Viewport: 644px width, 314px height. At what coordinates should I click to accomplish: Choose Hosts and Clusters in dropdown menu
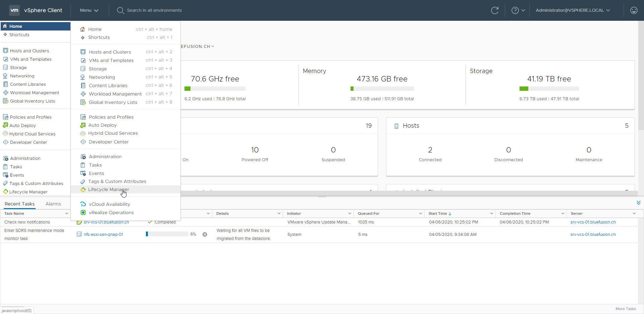pos(110,52)
